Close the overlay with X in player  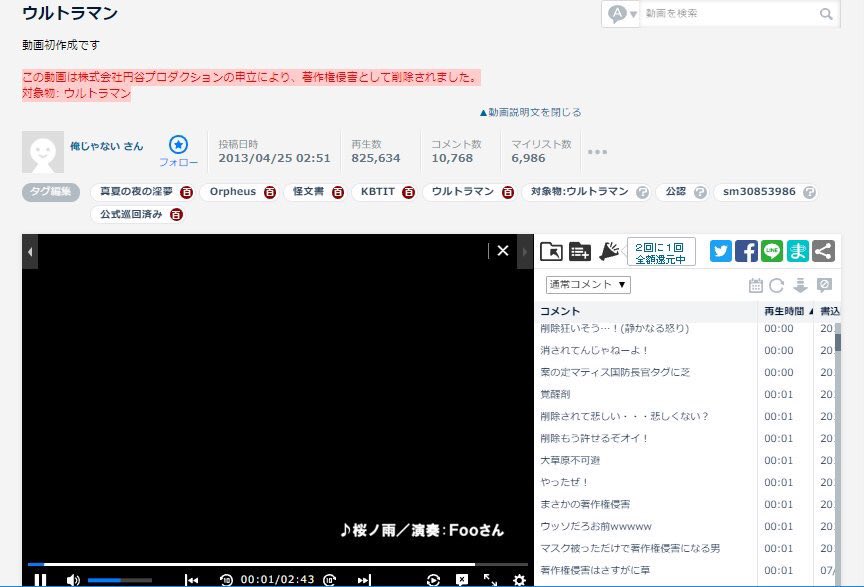pos(503,251)
